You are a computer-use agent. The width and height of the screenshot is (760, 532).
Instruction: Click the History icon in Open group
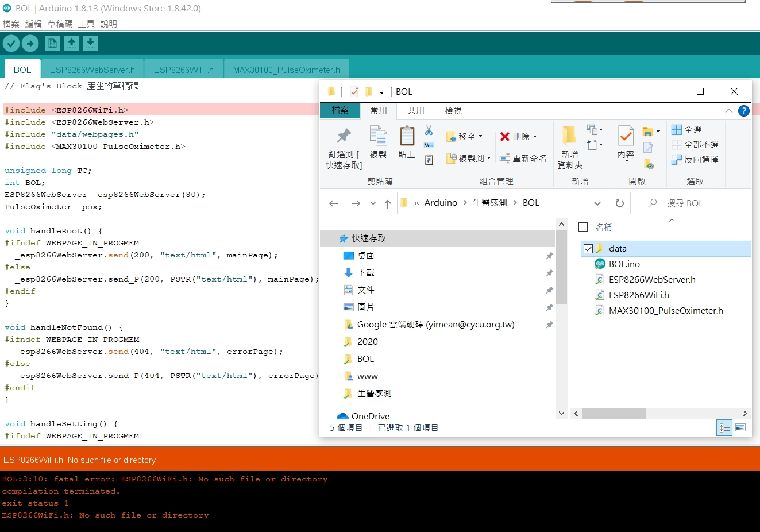(648, 164)
